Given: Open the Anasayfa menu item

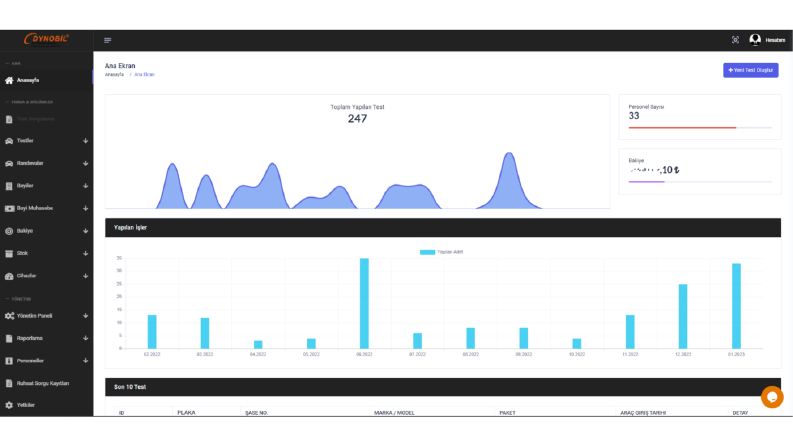Looking at the screenshot, I should pos(47,80).
